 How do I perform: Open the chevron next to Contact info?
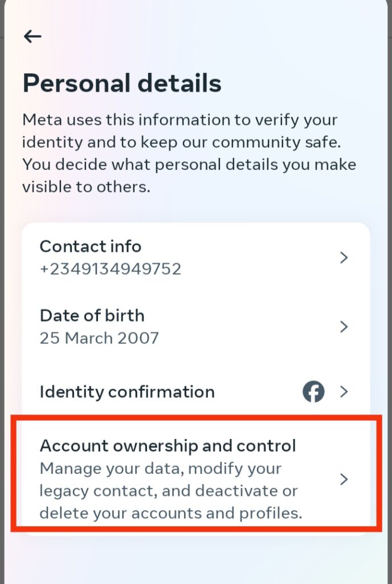tap(344, 257)
